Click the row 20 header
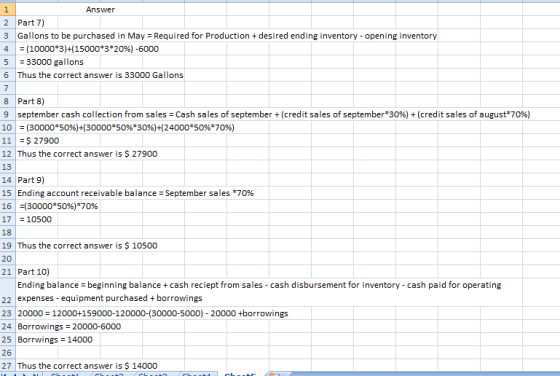This screenshot has height=376, width=560. (7, 259)
